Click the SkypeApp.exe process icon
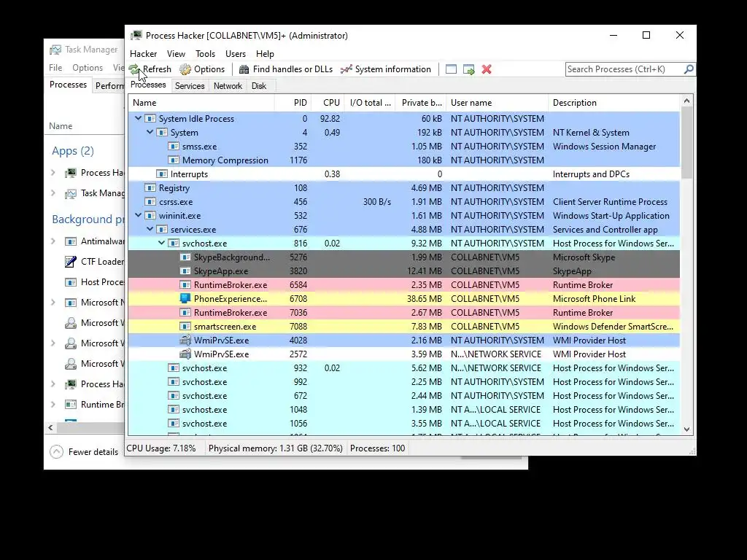The height and width of the screenshot is (560, 747). coord(185,271)
